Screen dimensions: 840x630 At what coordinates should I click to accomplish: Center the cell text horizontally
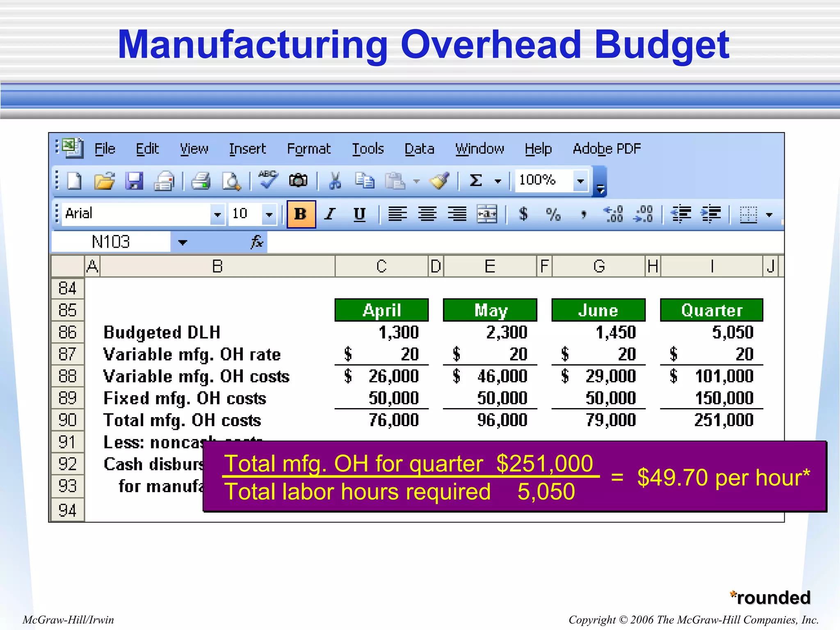pos(427,214)
